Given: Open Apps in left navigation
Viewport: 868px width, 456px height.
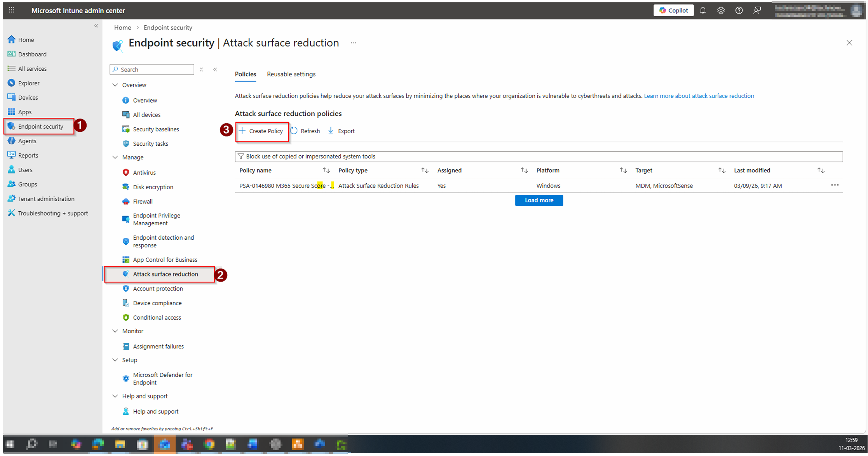Looking at the screenshot, I should pos(19,112).
